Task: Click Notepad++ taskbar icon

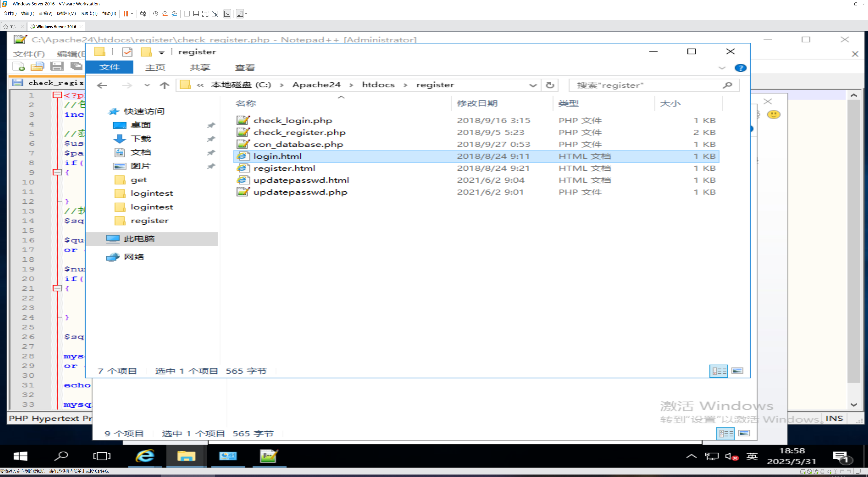Action: (269, 456)
